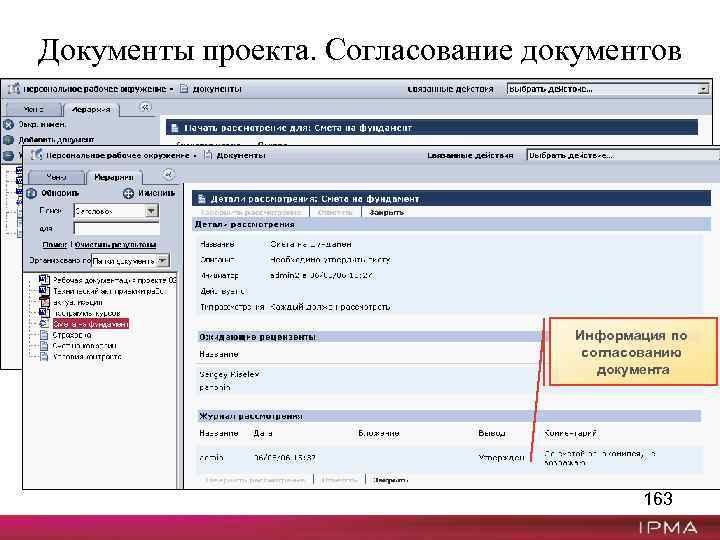Click Утвержден status in review log

(x=501, y=458)
